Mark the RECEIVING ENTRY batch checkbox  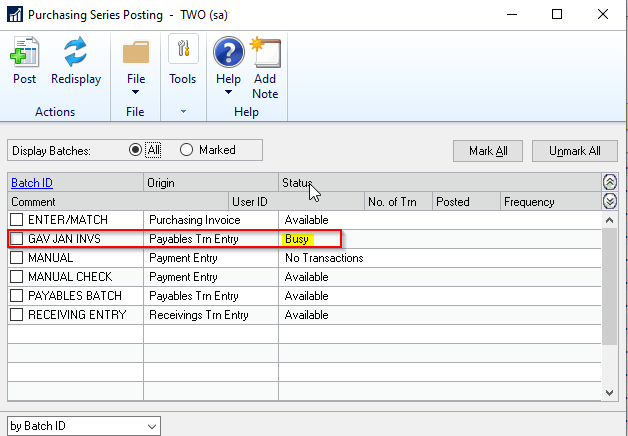click(17, 315)
